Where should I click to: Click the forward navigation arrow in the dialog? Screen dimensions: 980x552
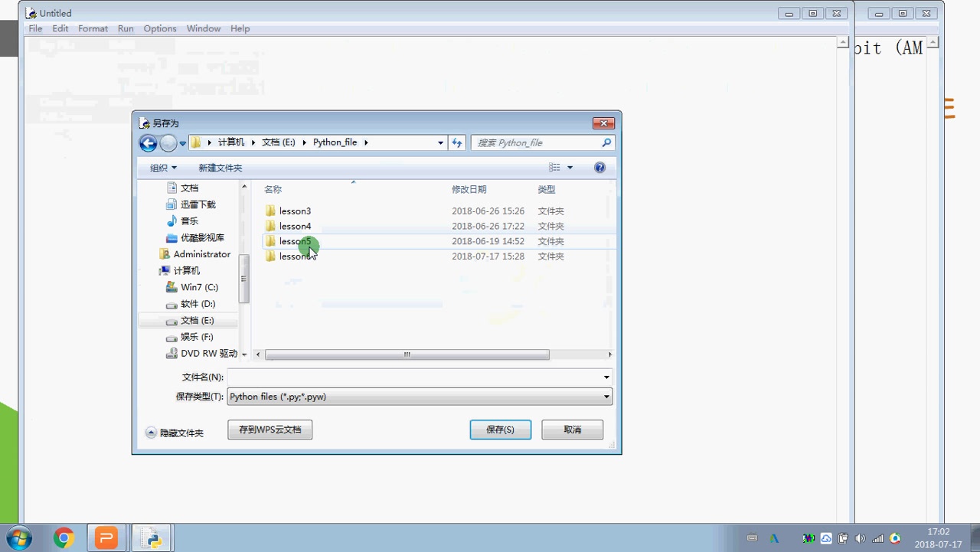[x=168, y=142]
